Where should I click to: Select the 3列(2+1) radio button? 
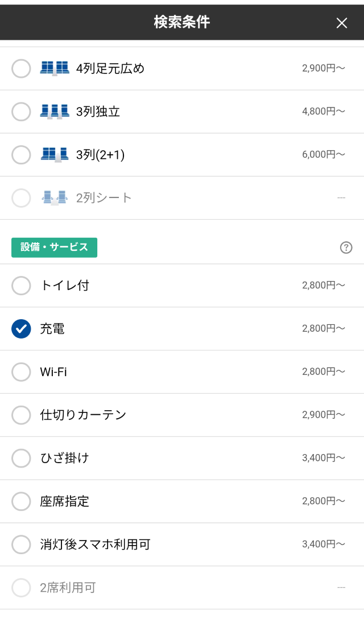(21, 154)
